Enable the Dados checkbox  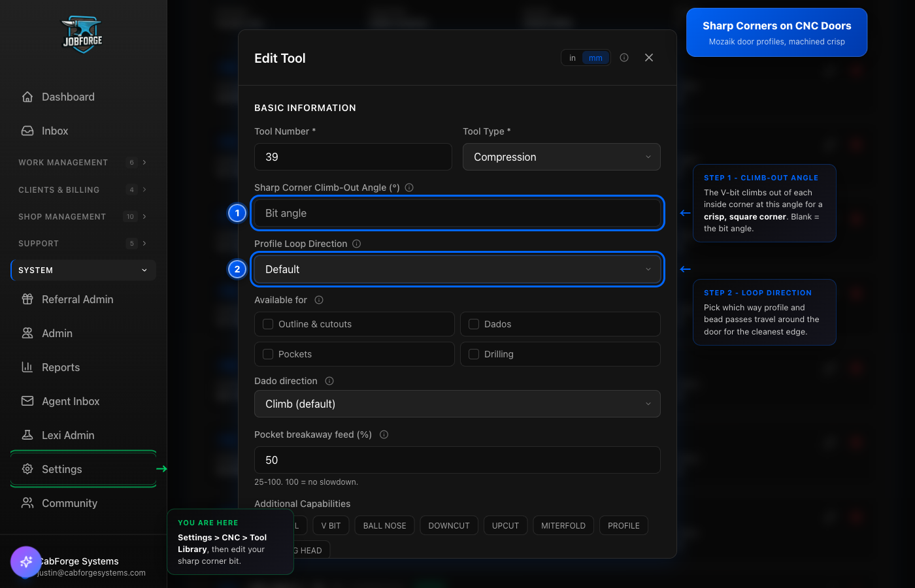click(474, 324)
